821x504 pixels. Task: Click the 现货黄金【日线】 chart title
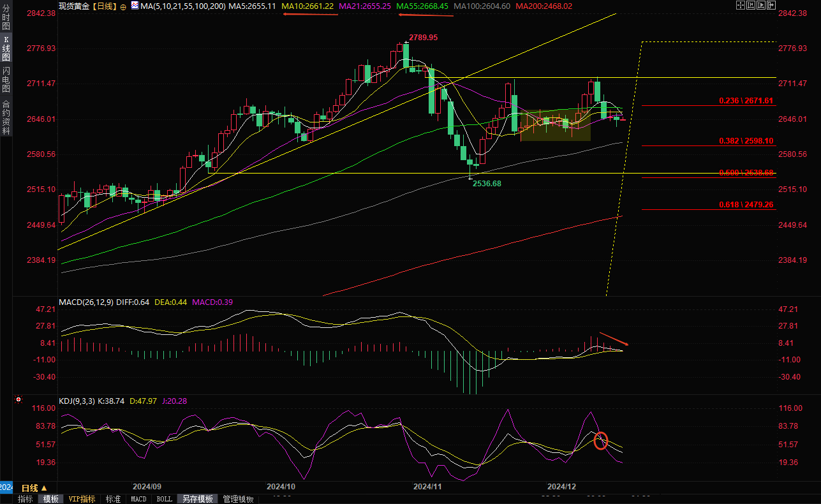click(x=87, y=6)
